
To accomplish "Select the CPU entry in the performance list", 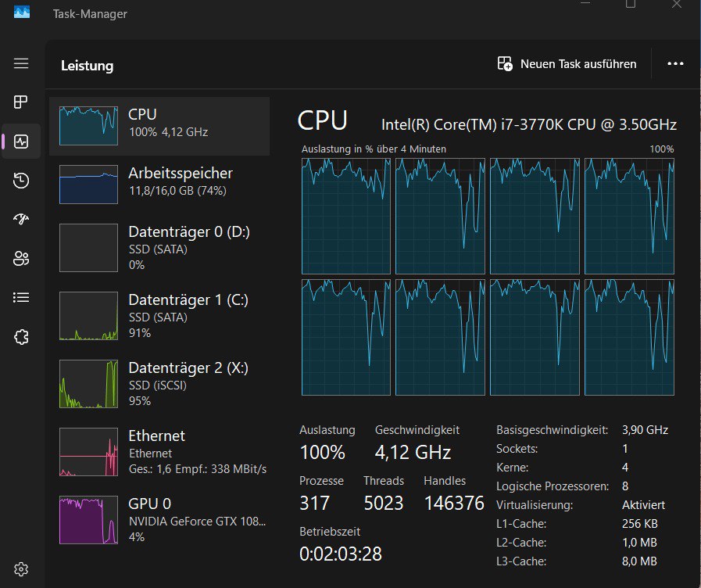I will 159,126.
